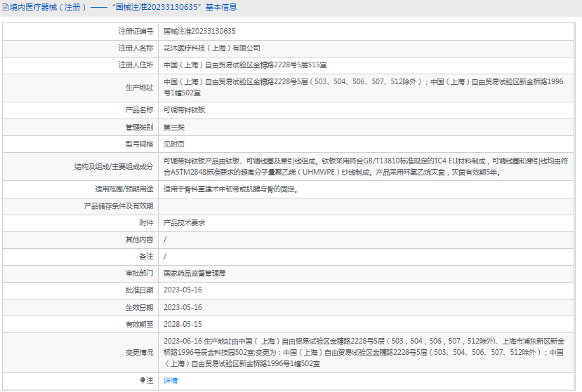Click the 注册证编号 label cell

[x=135, y=31]
